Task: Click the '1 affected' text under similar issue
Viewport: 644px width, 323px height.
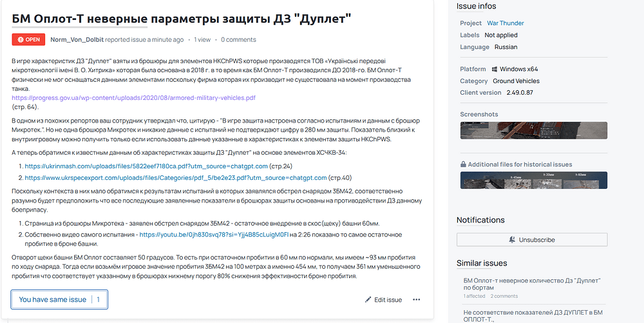Action: tap(475, 296)
